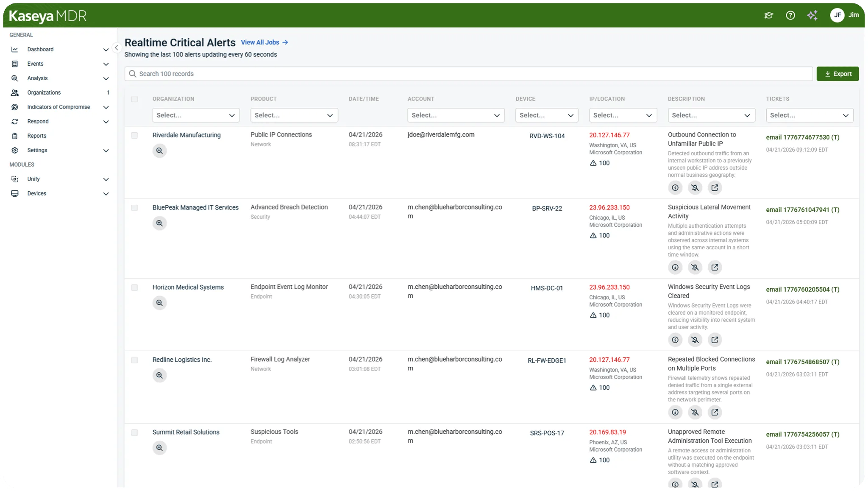Investigate Riverdale Manufacturing with magnifier icon
Image resolution: width=868 pixels, height=491 pixels.
tap(159, 151)
